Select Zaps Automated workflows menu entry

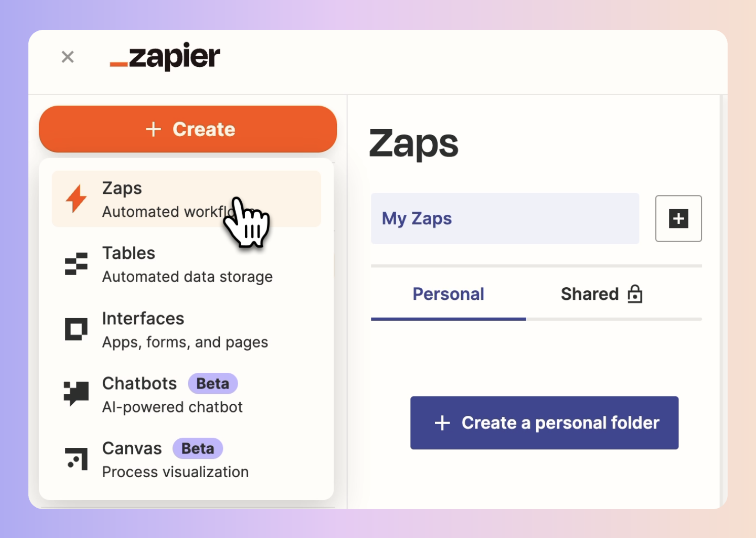(x=186, y=199)
